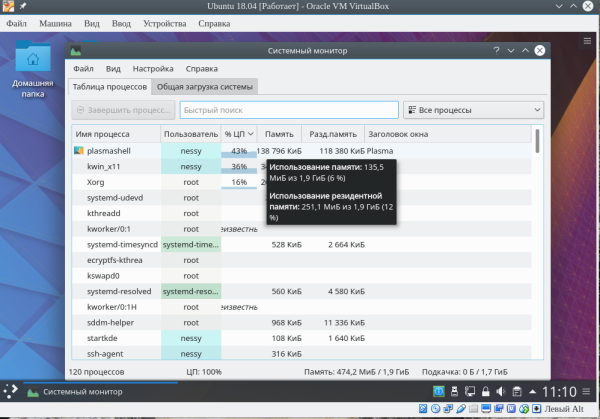The image size is (600, 419).
Task: Sort by Разд.память column header
Action: point(333,134)
